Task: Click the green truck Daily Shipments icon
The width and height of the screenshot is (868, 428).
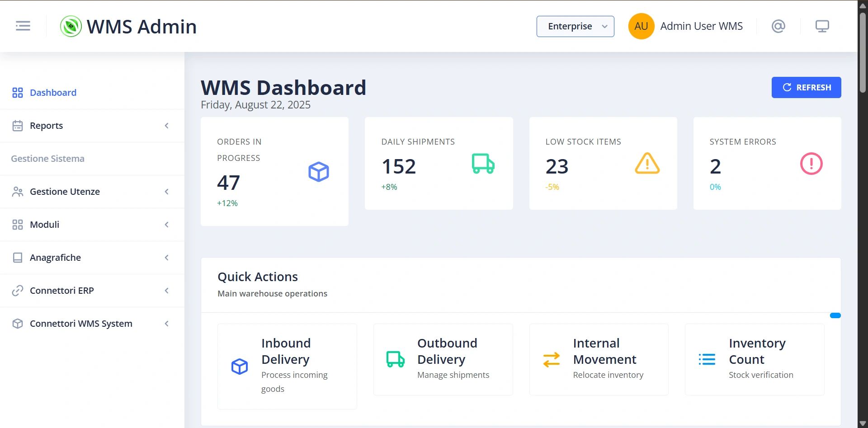Action: click(x=483, y=164)
